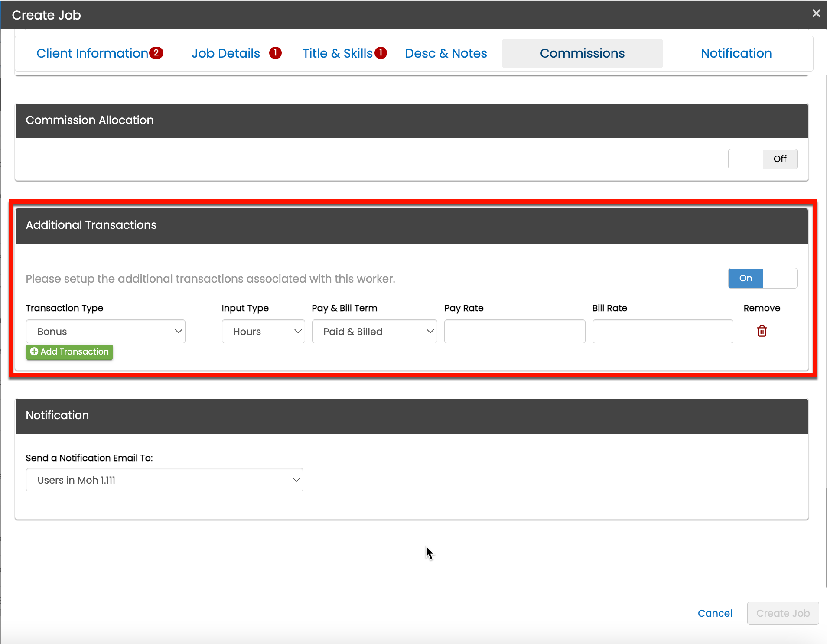Click the Title & Skills error badge

click(x=381, y=53)
